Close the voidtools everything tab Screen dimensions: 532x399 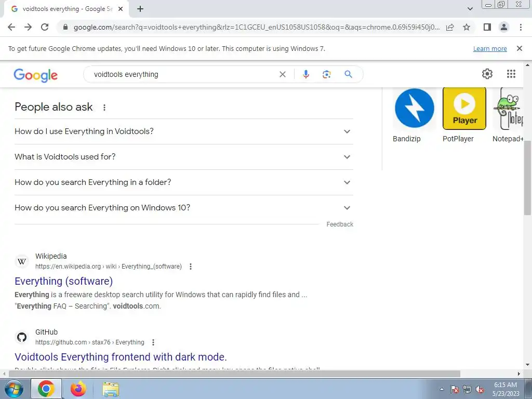click(121, 9)
